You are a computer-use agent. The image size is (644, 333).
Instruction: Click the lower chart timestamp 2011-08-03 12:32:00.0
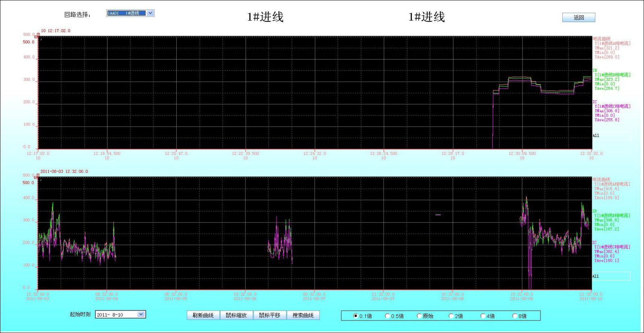[64, 171]
